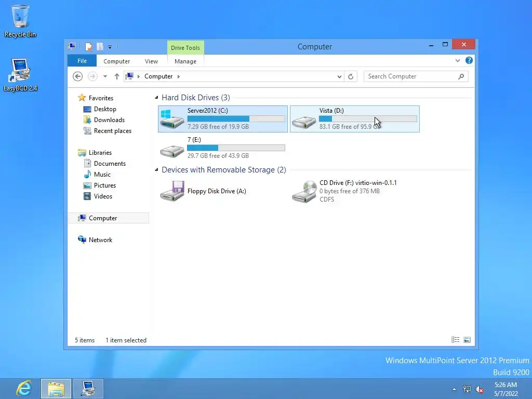Launch Internet Explorer from the taskbar
Image resolution: width=532 pixels, height=399 pixels.
click(x=24, y=389)
